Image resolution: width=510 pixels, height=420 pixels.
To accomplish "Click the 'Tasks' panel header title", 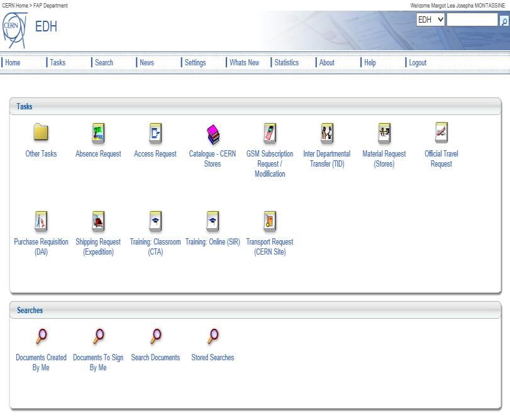I will click(x=25, y=107).
